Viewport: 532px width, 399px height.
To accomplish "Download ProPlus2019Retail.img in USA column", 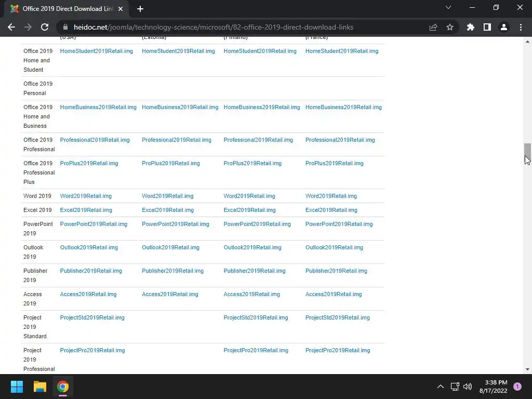I will 89,163.
